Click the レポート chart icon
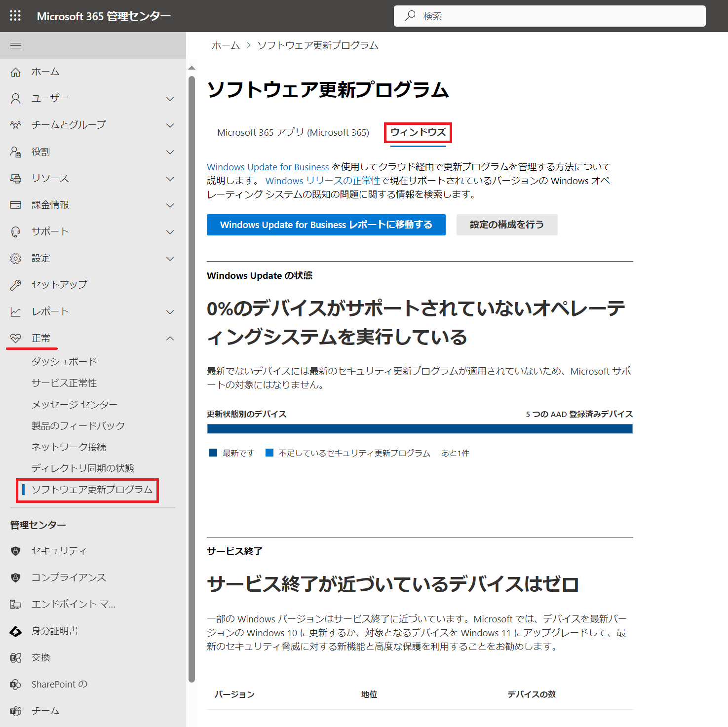 16,311
